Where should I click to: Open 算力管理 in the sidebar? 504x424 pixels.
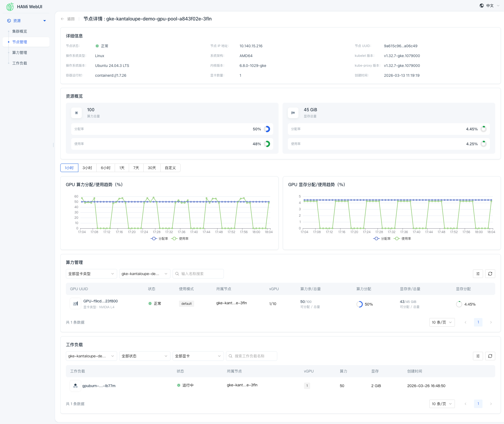tap(20, 53)
